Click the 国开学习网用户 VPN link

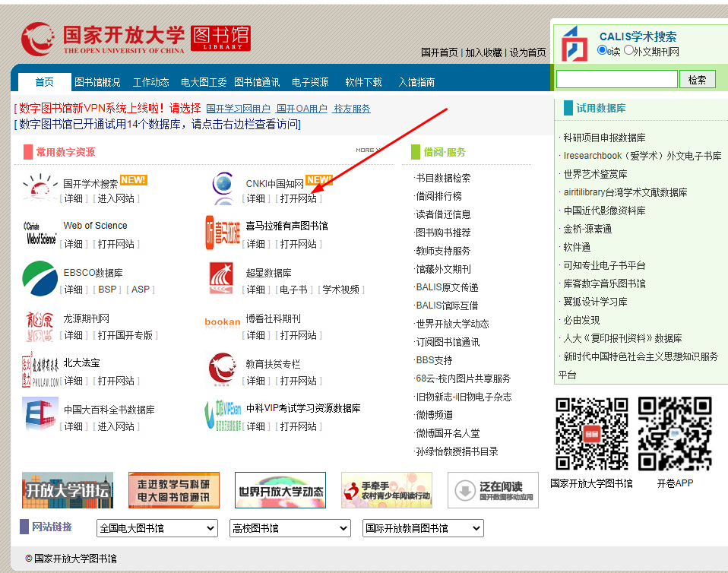[x=238, y=109]
